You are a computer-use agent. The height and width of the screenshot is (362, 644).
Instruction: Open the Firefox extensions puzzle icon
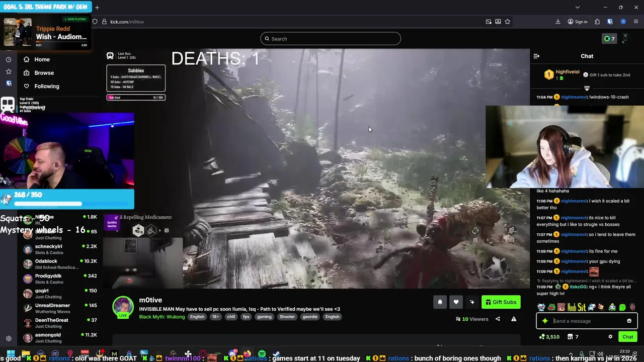(x=597, y=22)
